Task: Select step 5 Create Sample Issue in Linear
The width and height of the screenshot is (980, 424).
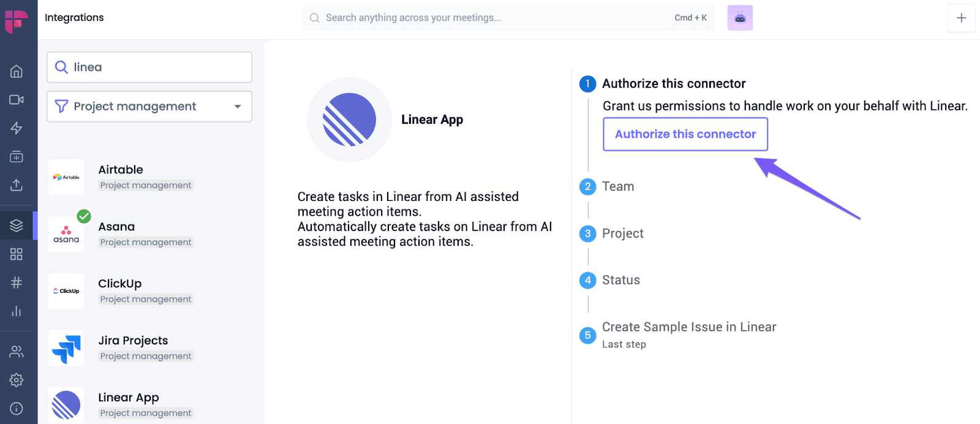Action: [678, 335]
